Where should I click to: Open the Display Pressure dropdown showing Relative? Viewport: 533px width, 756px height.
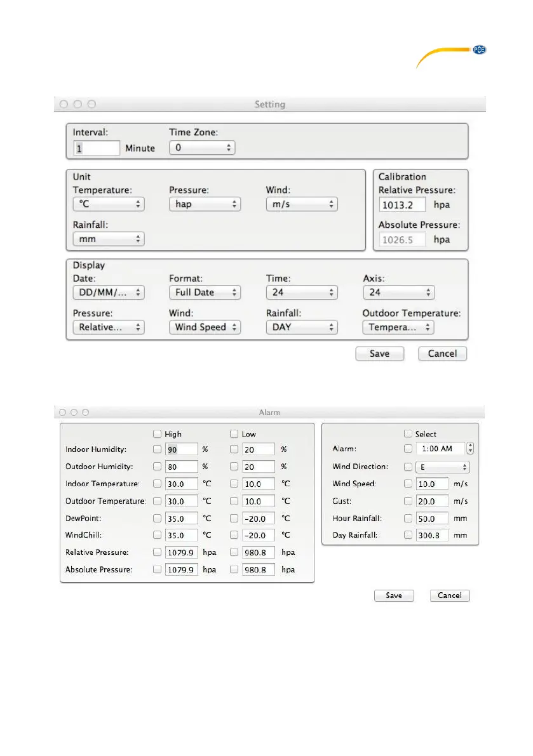[109, 327]
